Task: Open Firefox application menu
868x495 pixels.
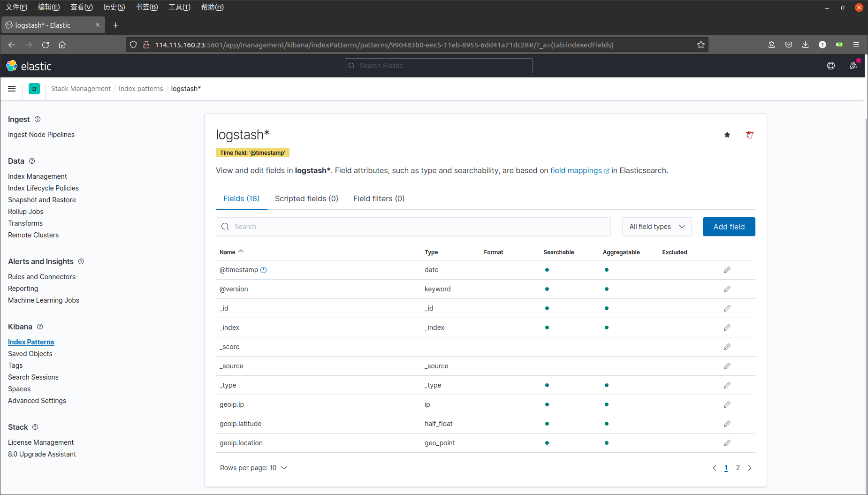Action: (x=856, y=45)
